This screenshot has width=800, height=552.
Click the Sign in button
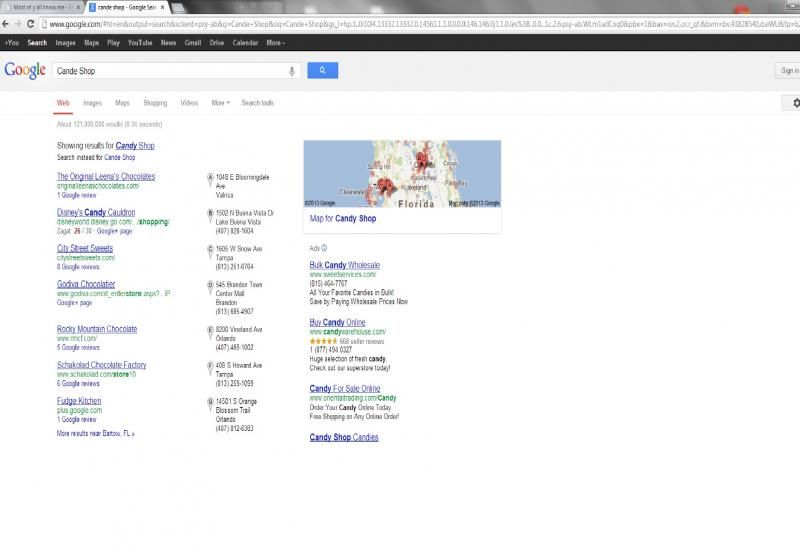[789, 71]
